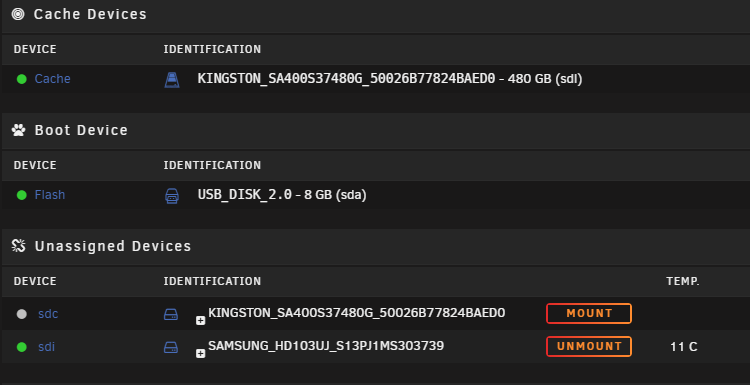The image size is (750, 385).
Task: Click the sdi hard disk icon
Action: [x=171, y=347]
